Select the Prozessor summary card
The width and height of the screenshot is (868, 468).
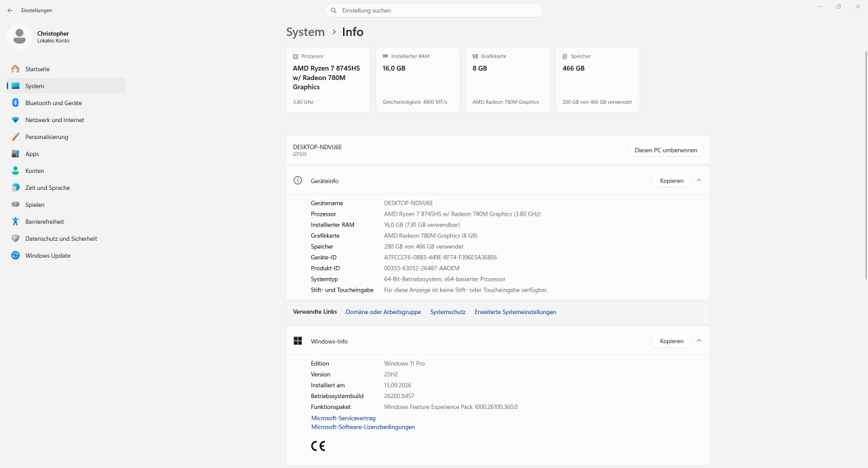pyautogui.click(x=328, y=79)
